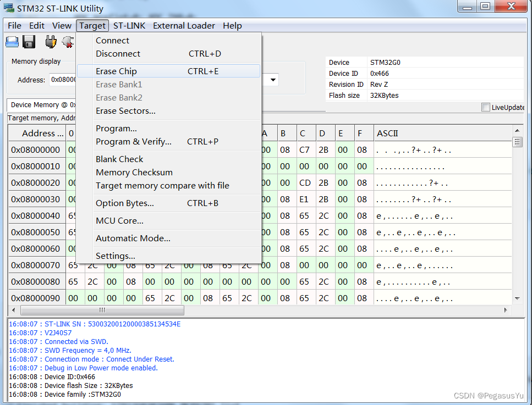
Task: Click the ASCII column header
Action: (442, 134)
